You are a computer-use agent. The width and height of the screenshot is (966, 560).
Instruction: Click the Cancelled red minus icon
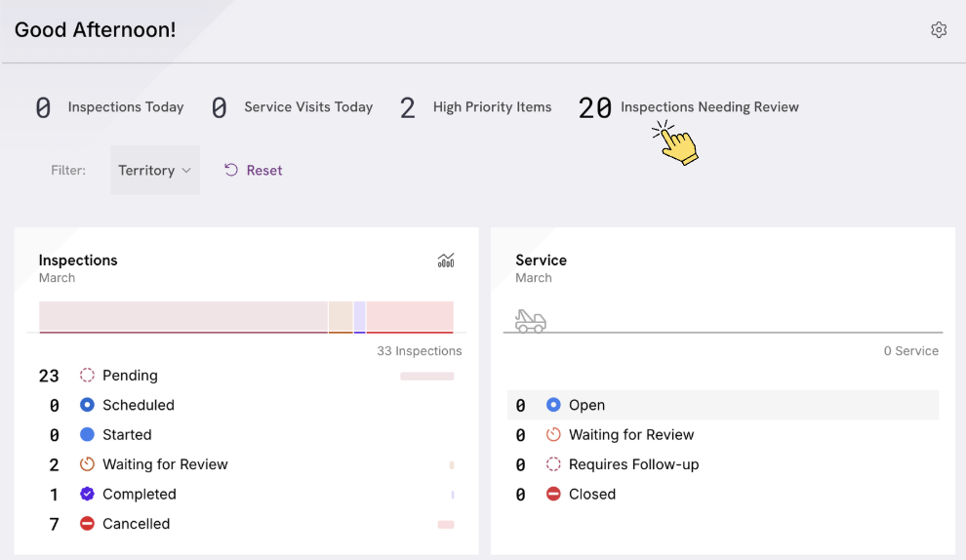pyautogui.click(x=87, y=524)
